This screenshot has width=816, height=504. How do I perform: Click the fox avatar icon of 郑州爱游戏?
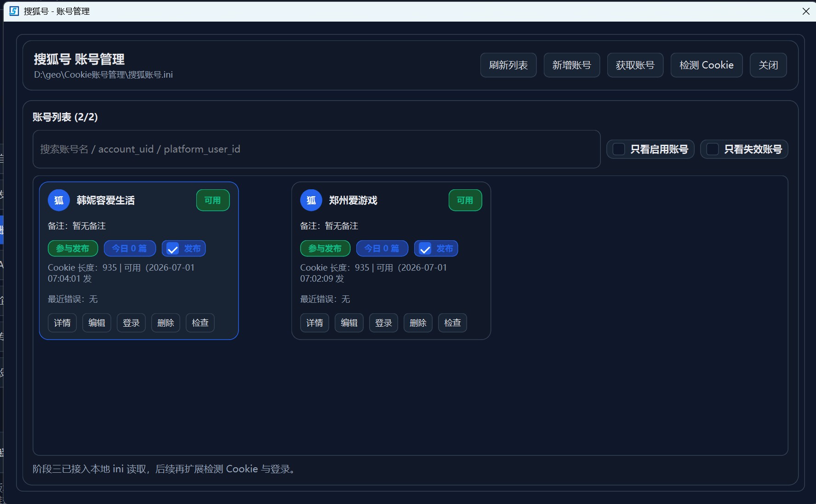(311, 200)
